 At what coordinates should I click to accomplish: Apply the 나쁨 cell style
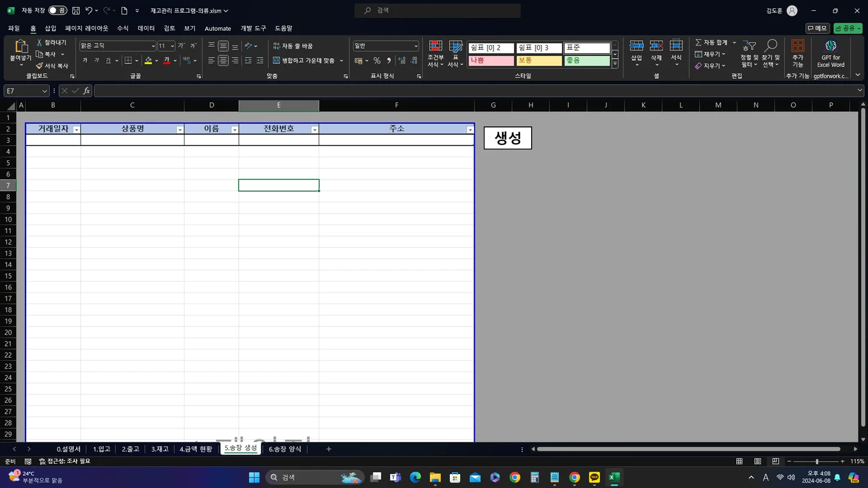[x=491, y=61]
